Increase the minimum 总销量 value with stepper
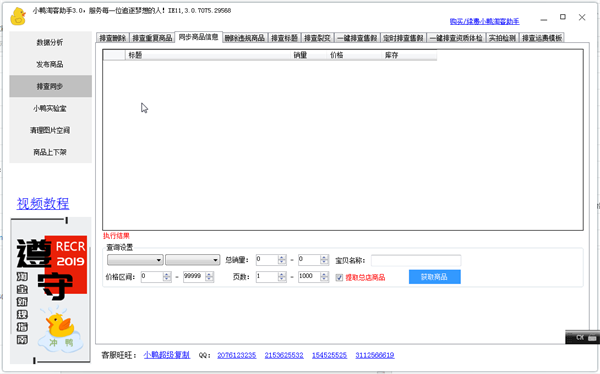600x374 pixels. [x=282, y=257]
